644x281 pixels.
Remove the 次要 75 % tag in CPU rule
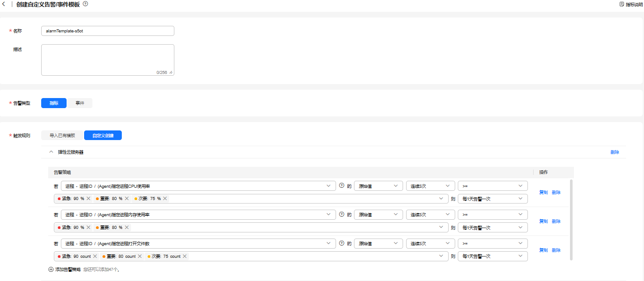165,199
